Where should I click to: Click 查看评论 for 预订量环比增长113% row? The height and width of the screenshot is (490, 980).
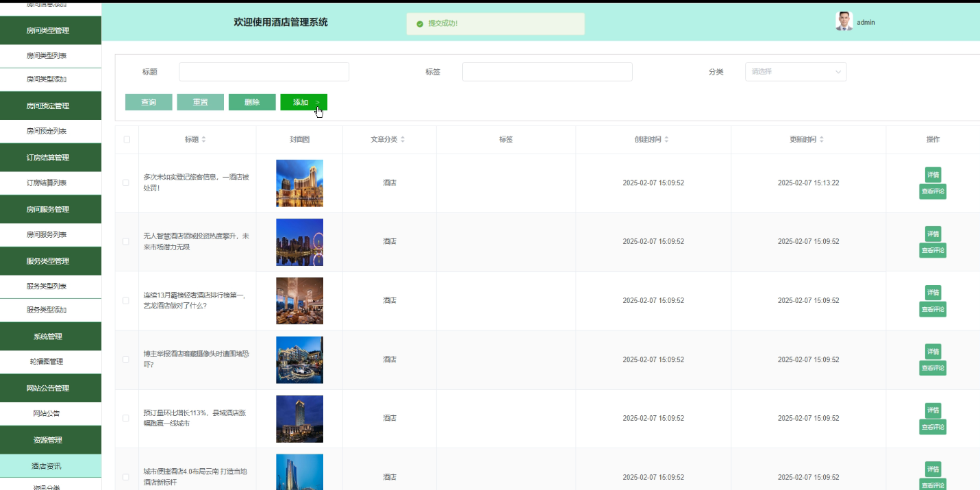(933, 427)
